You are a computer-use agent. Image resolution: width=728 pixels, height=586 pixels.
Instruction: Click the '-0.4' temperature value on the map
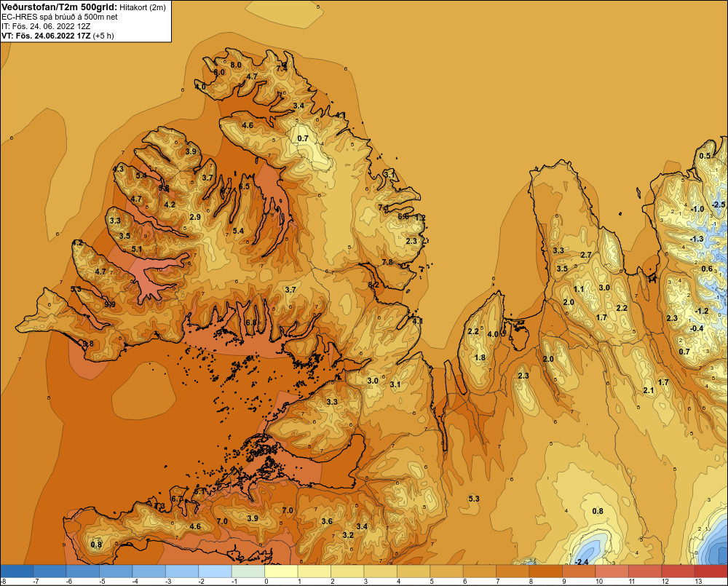point(697,328)
